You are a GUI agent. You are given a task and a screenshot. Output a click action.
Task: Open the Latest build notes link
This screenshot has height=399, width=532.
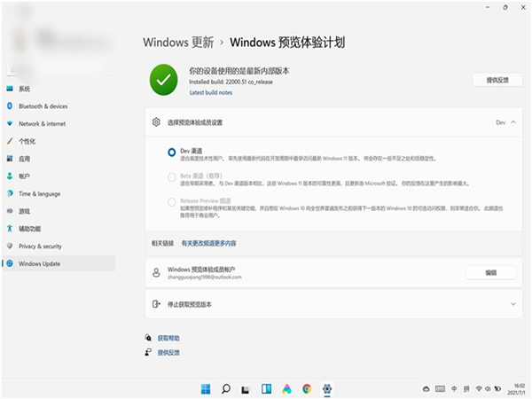pos(211,93)
